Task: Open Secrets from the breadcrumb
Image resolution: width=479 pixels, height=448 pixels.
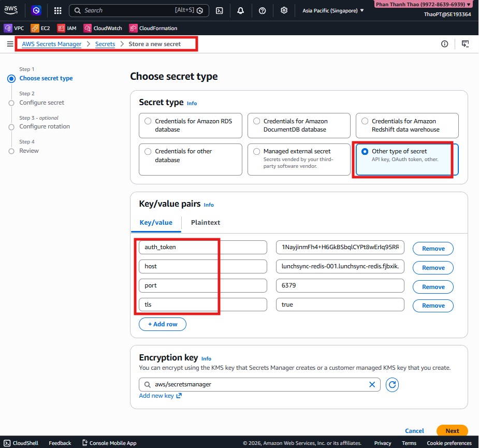Action: tap(105, 44)
